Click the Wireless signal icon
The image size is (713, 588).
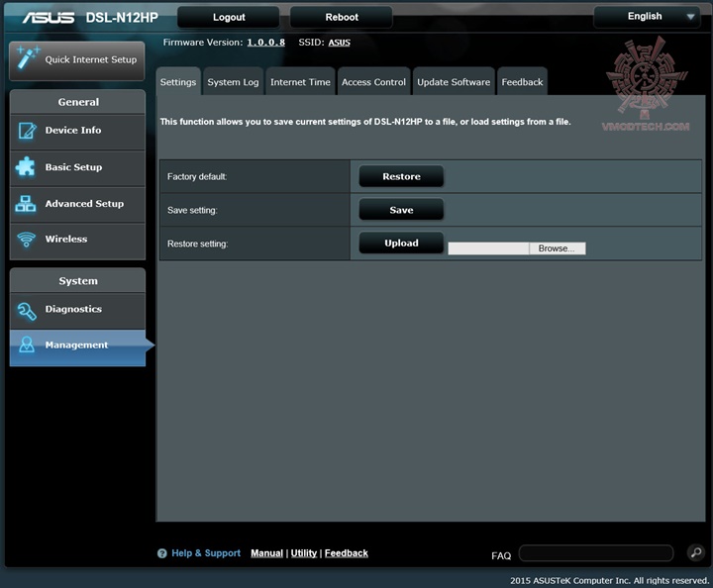(26, 239)
